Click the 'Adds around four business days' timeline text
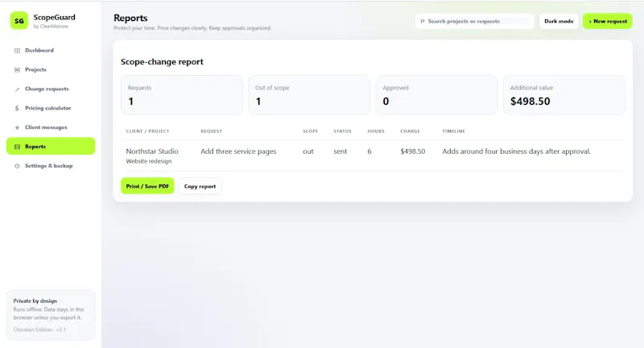Viewport: 644px width, 348px height. pyautogui.click(x=516, y=151)
